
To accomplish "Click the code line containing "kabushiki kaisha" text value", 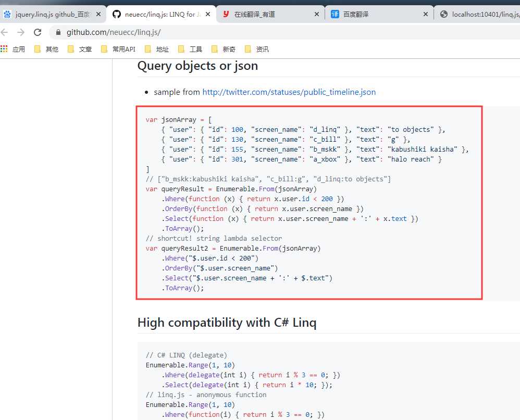I will [x=315, y=150].
